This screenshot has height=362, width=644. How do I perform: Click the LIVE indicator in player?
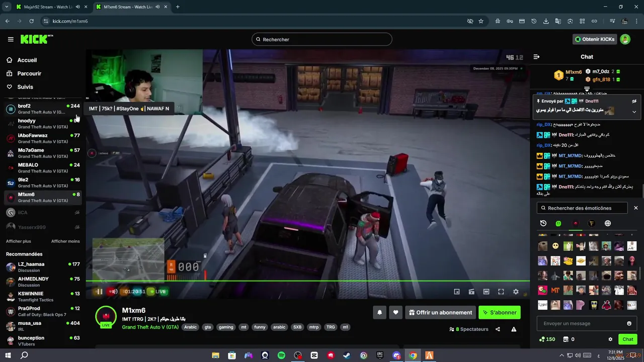pos(156,292)
